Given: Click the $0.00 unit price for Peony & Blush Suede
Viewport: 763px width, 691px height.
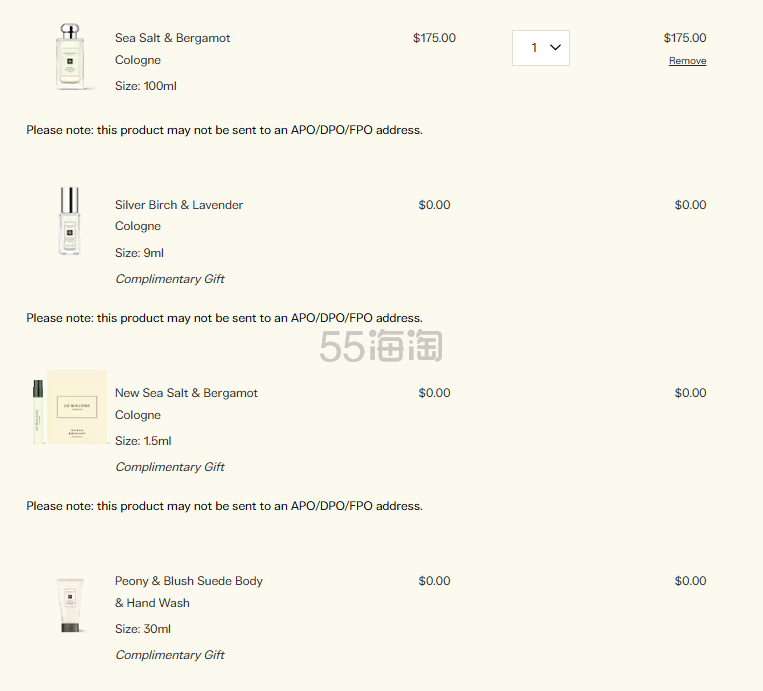Looking at the screenshot, I should (434, 581).
